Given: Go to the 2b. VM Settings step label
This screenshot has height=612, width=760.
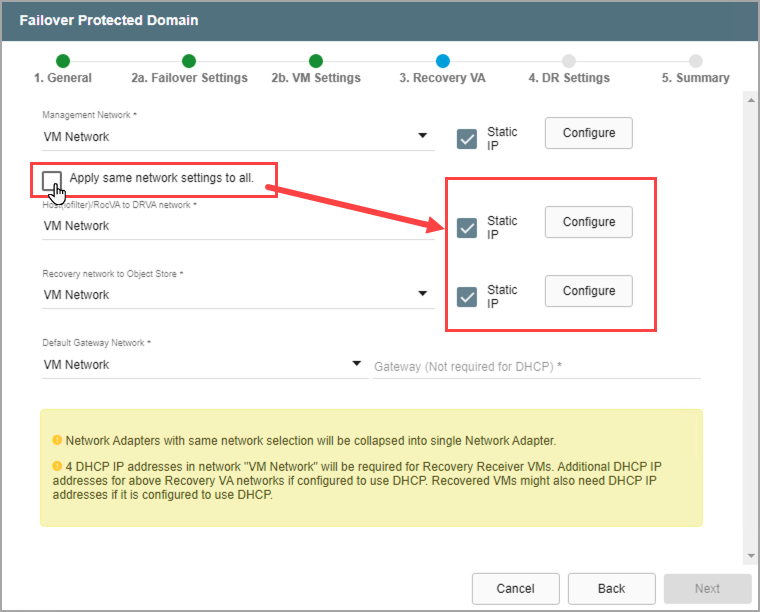Looking at the screenshot, I should [315, 78].
